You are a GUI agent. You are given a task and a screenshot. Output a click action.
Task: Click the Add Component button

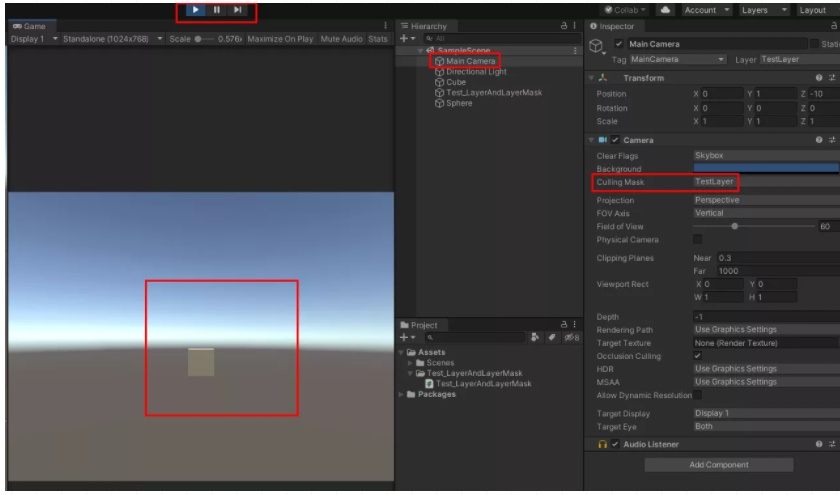click(719, 464)
